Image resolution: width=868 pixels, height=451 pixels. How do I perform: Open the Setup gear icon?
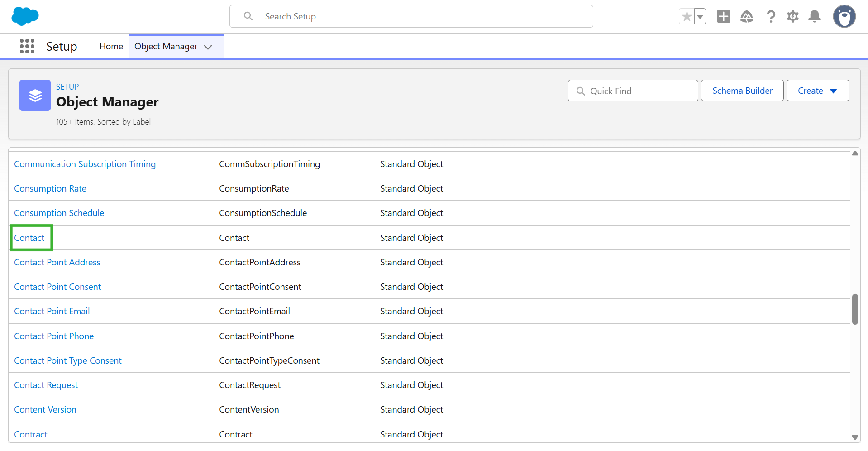793,17
